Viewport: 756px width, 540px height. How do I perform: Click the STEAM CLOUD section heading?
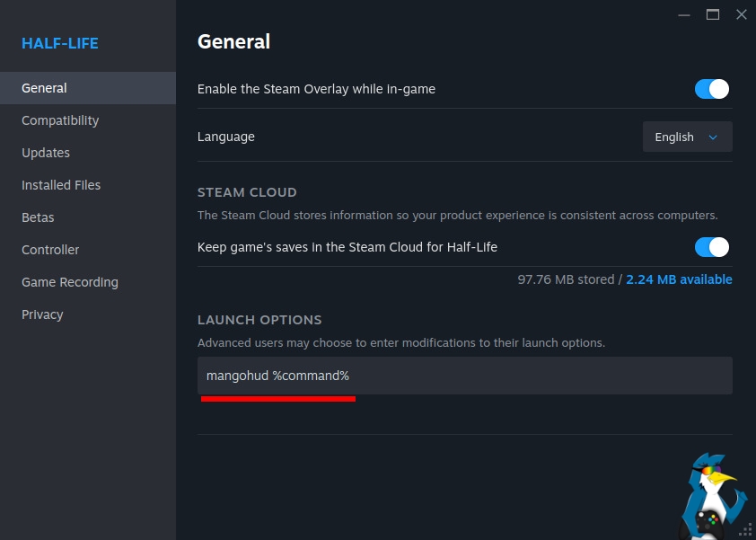pos(247,192)
